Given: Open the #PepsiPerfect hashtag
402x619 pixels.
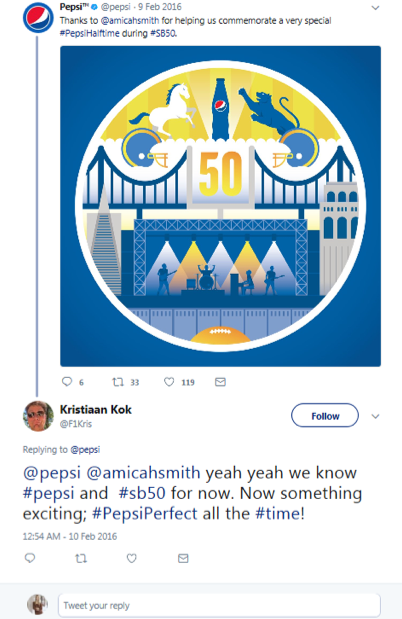Looking at the screenshot, I should click(x=145, y=514).
